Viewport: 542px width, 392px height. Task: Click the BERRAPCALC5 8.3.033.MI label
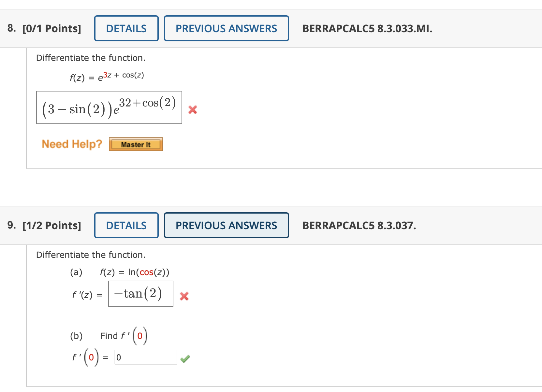[366, 29]
